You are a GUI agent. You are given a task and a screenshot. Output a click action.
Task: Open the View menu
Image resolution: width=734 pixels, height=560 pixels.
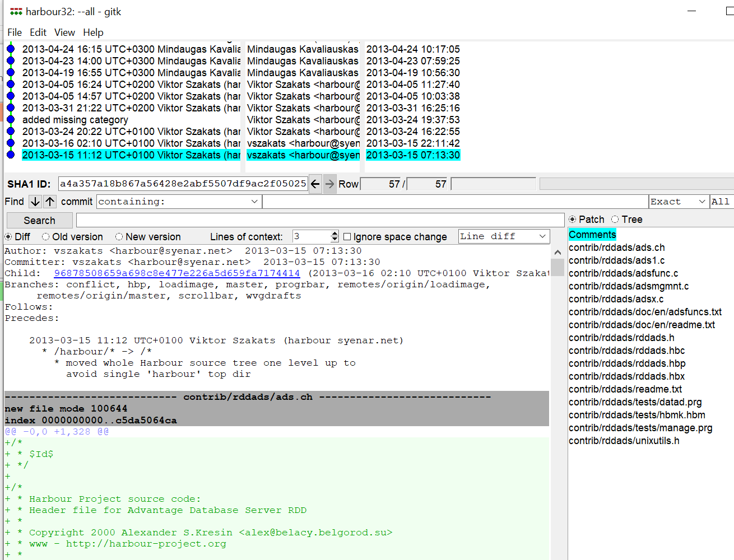(64, 32)
